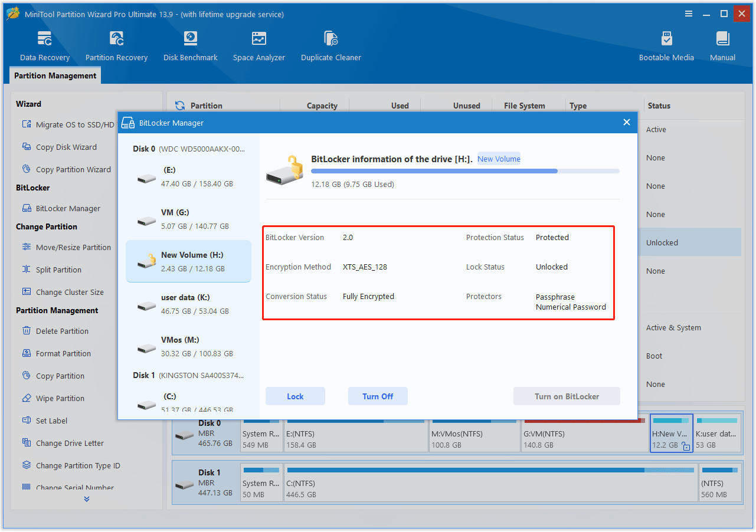Viewport: 756px width, 532px height.
Task: Switch to Partition Management tab
Action: pos(55,75)
